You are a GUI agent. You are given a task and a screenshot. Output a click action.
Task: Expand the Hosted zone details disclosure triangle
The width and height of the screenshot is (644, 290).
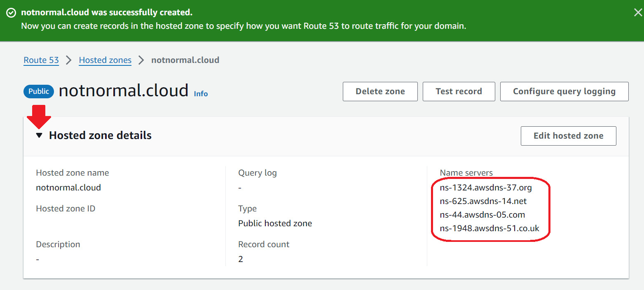[x=39, y=135]
